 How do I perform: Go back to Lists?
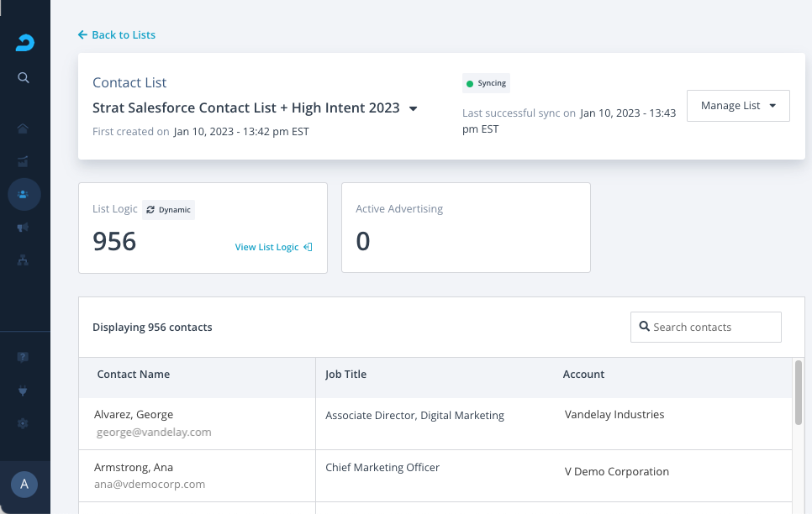pos(117,34)
